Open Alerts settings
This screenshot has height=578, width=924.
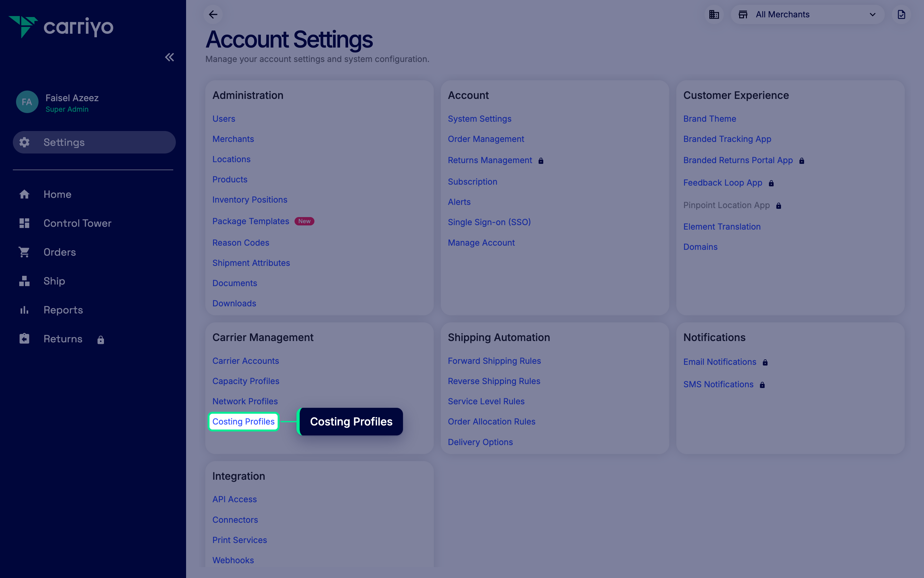tap(459, 202)
